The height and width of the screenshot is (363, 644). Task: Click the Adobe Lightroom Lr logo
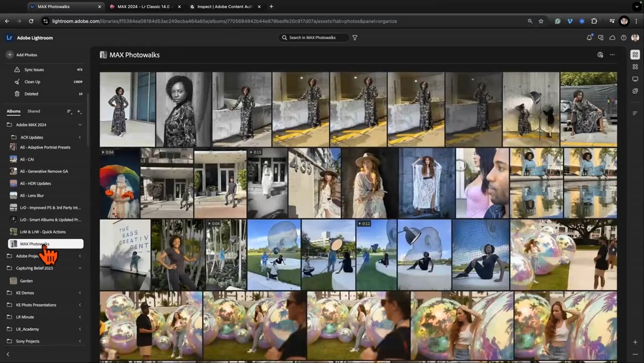[x=9, y=38]
